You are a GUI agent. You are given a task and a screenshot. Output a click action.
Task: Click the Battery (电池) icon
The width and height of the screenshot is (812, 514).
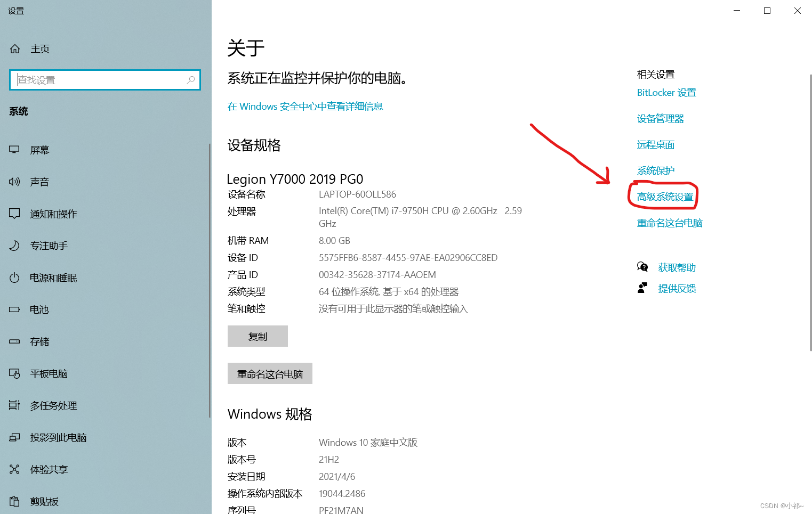click(14, 309)
